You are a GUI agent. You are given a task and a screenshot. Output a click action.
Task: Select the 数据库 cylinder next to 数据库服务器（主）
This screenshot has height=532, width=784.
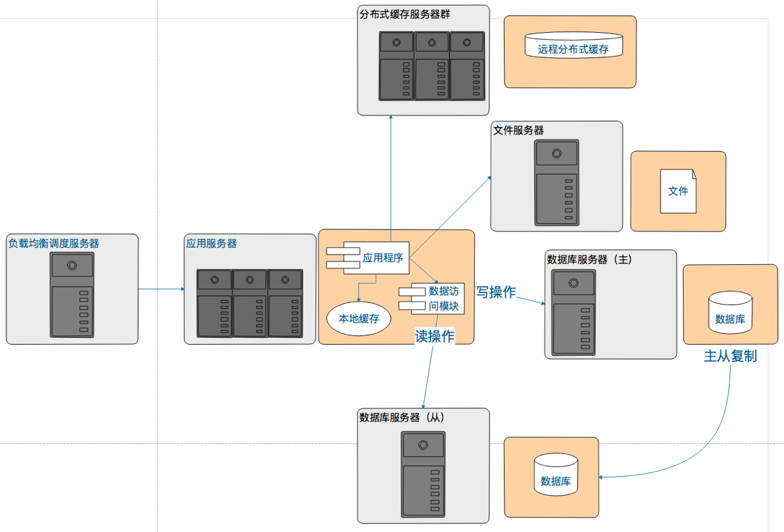(731, 313)
